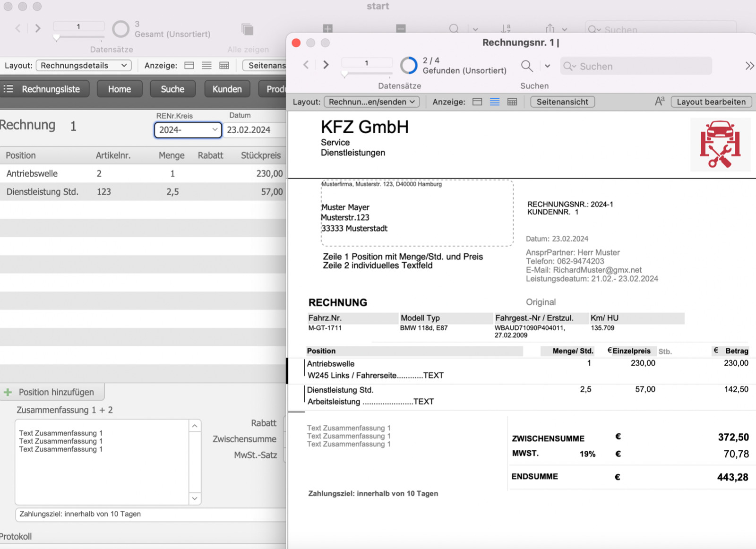
Task: Click the Antriebswelle line in the invoice preview
Action: click(x=331, y=364)
